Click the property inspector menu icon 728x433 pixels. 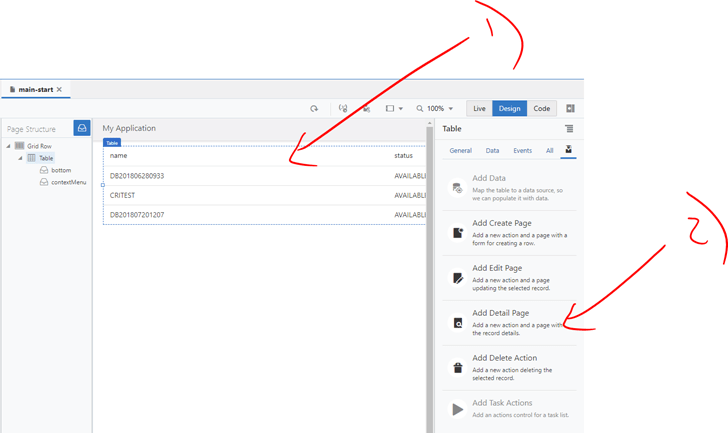click(569, 129)
